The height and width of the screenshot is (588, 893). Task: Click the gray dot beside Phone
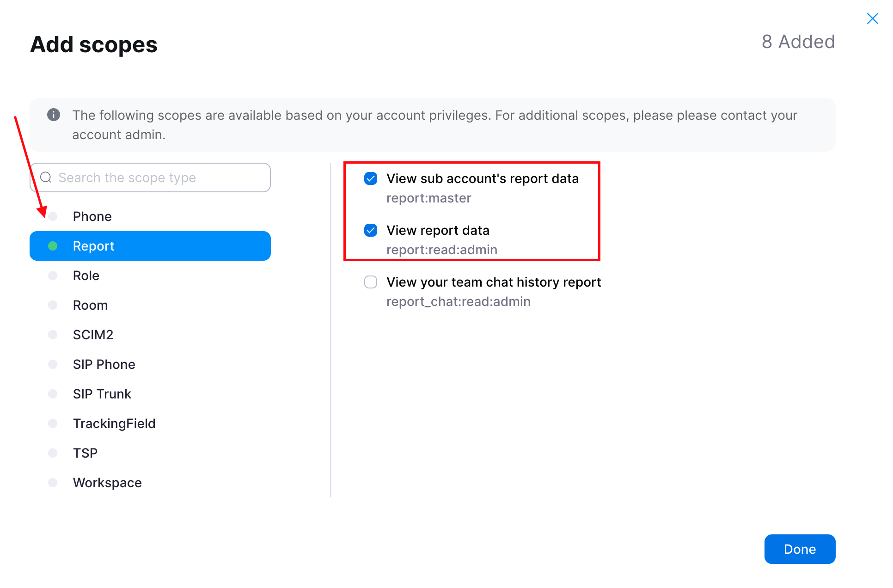coord(53,216)
